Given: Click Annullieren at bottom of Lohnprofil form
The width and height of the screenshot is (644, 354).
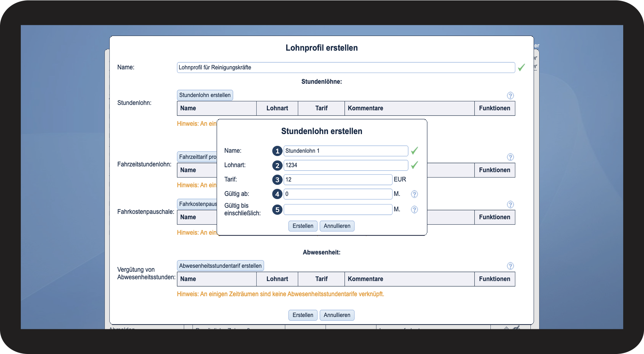Looking at the screenshot, I should click(x=337, y=315).
